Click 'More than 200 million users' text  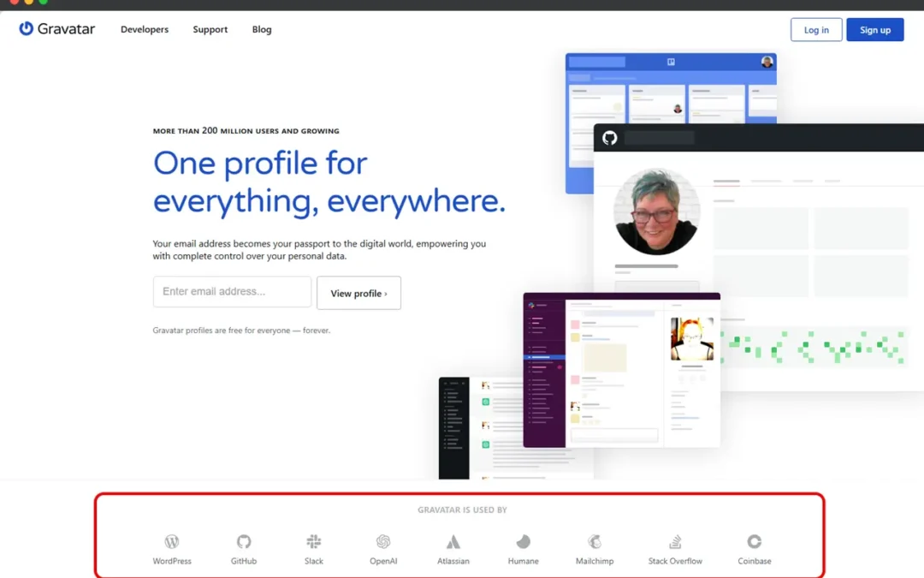pos(246,130)
